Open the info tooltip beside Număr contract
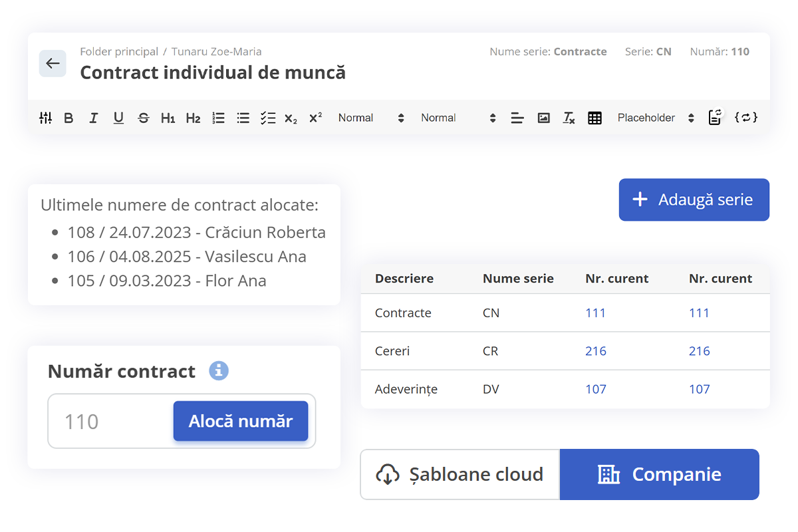The height and width of the screenshot is (532, 798). [219, 370]
